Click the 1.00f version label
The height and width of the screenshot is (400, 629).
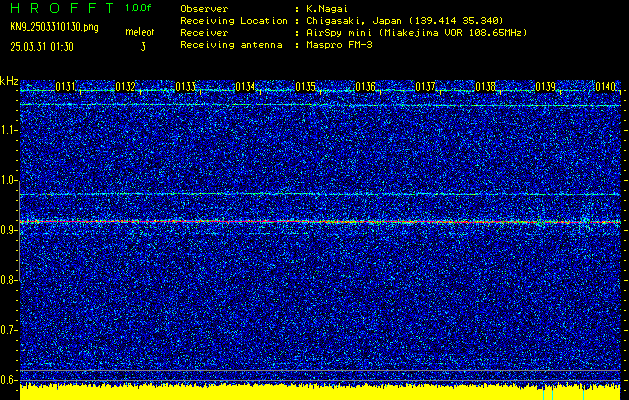(138, 8)
